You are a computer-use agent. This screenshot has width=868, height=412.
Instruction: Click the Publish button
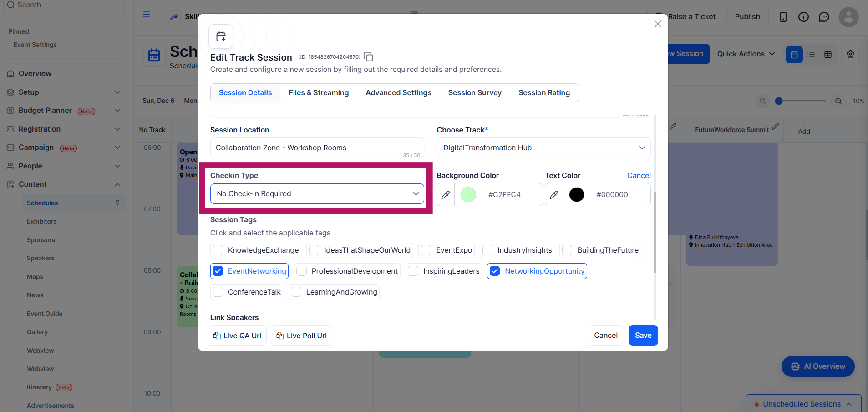pos(747,17)
